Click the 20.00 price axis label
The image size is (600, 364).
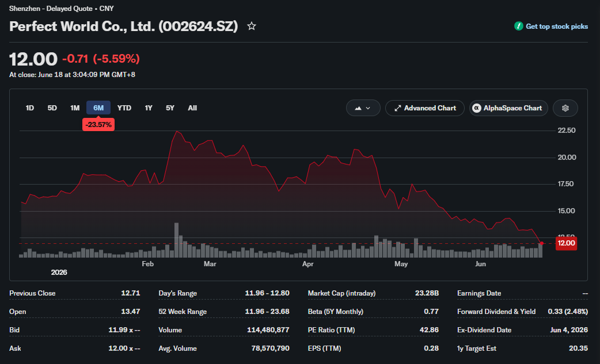[x=567, y=158]
